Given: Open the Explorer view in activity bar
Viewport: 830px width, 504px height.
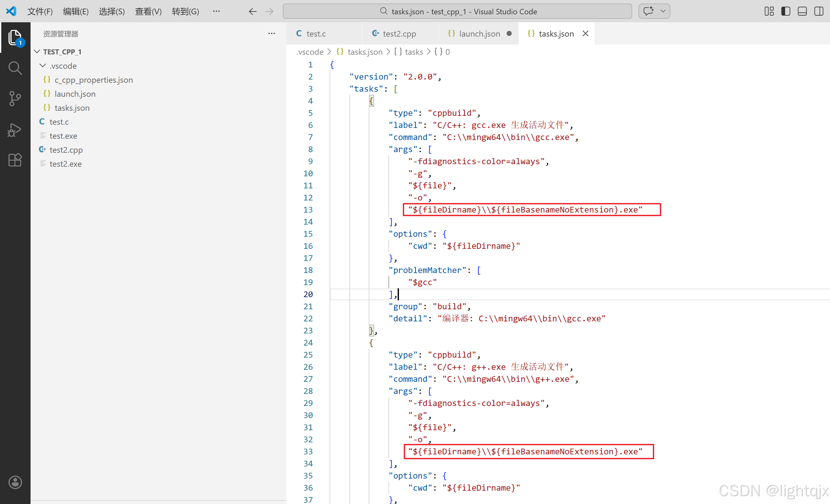Looking at the screenshot, I should click(x=15, y=38).
